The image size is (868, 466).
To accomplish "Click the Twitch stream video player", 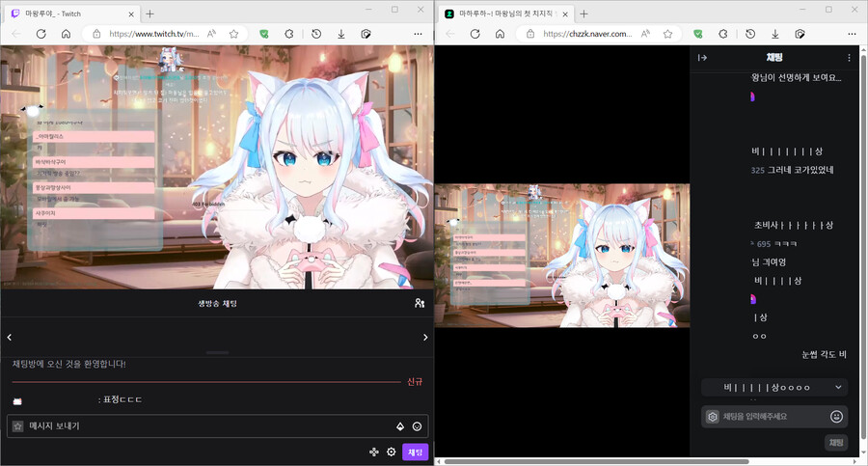I will pyautogui.click(x=217, y=167).
